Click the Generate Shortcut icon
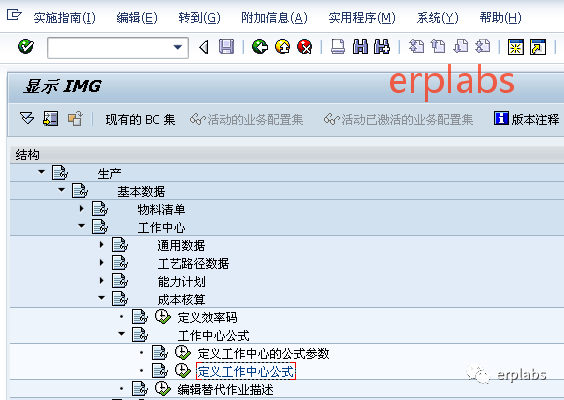Image resolution: width=564 pixels, height=400 pixels. click(x=538, y=47)
